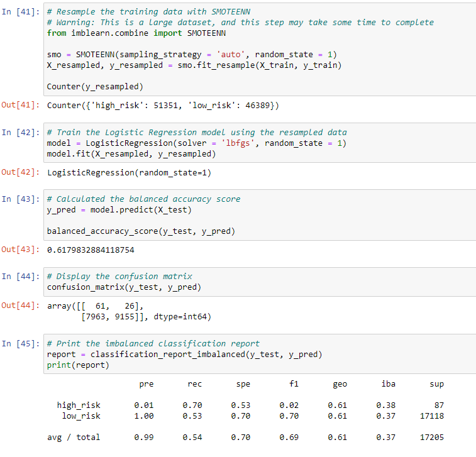Click high_risk f1 value 0.02
The width and height of the screenshot is (476, 457).
[289, 405]
